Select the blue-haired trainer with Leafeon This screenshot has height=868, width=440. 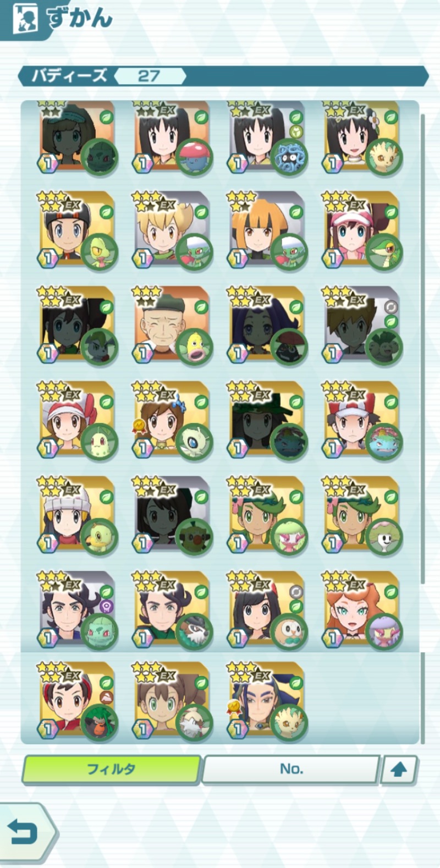(267, 702)
